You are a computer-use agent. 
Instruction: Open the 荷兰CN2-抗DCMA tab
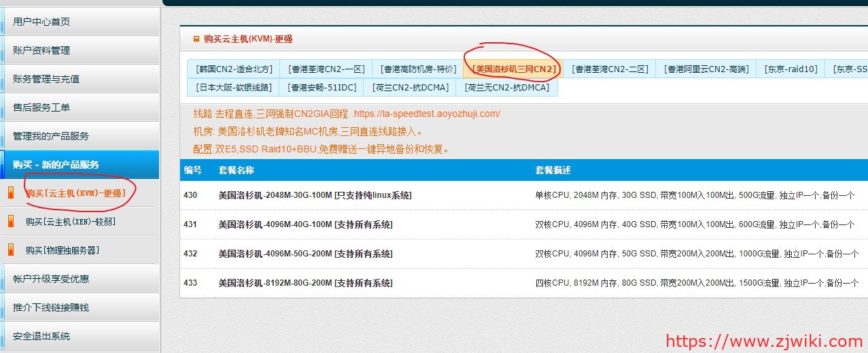[411, 88]
